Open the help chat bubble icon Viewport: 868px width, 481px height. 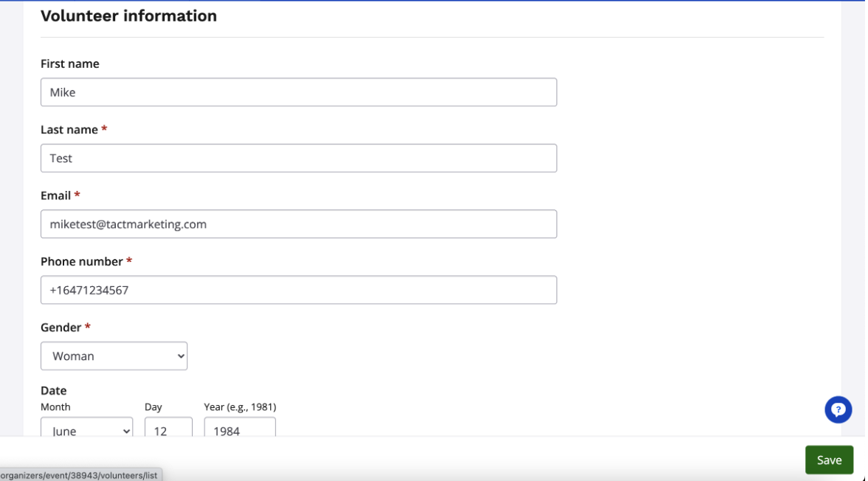(838, 409)
